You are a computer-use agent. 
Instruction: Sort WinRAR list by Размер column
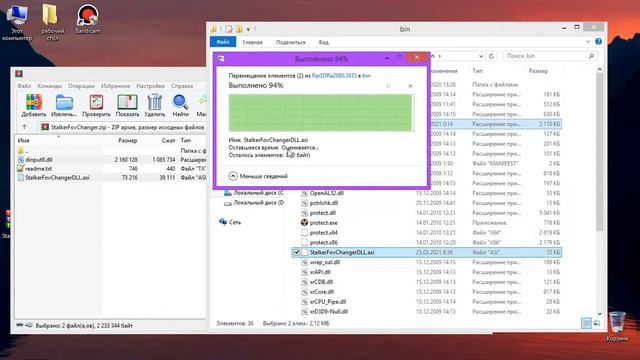coord(127,140)
